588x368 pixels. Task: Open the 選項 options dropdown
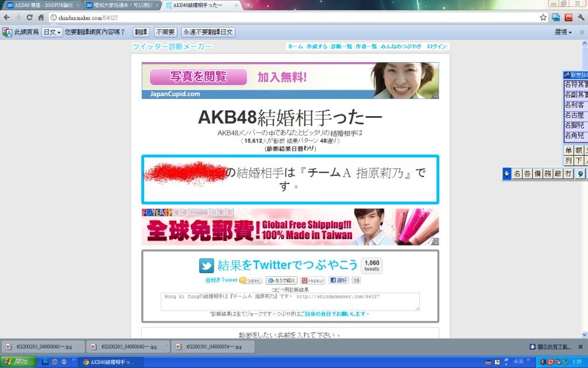[x=563, y=32]
